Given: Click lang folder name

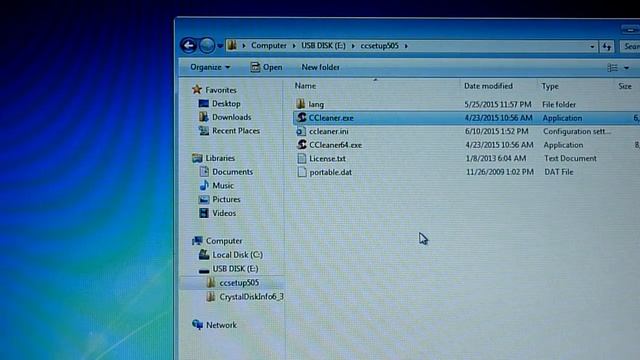Looking at the screenshot, I should [x=316, y=104].
